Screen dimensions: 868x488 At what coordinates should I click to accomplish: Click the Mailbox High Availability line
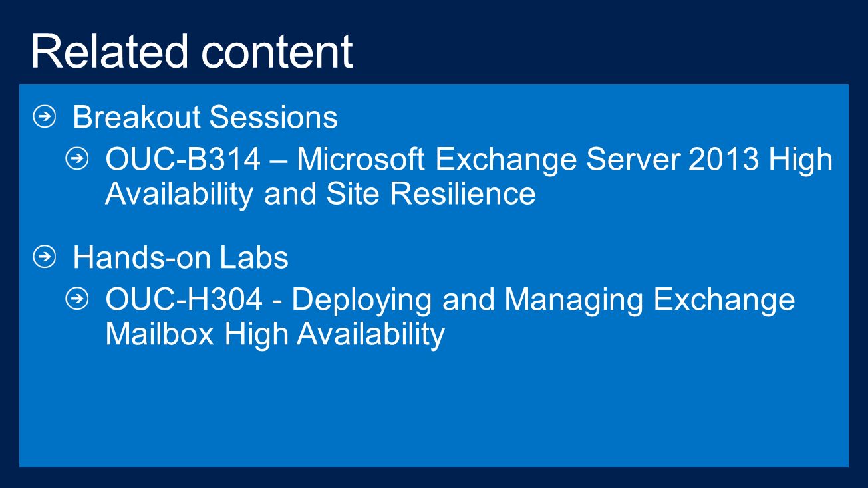[x=275, y=334]
